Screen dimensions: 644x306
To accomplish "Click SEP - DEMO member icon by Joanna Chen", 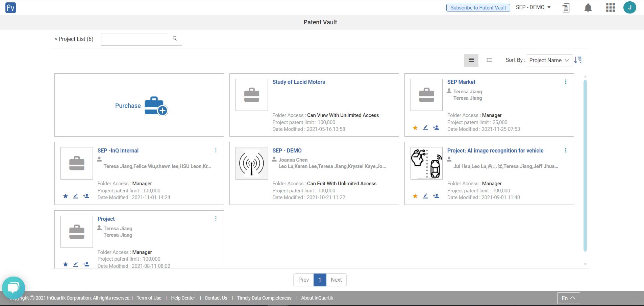I will point(274,159).
